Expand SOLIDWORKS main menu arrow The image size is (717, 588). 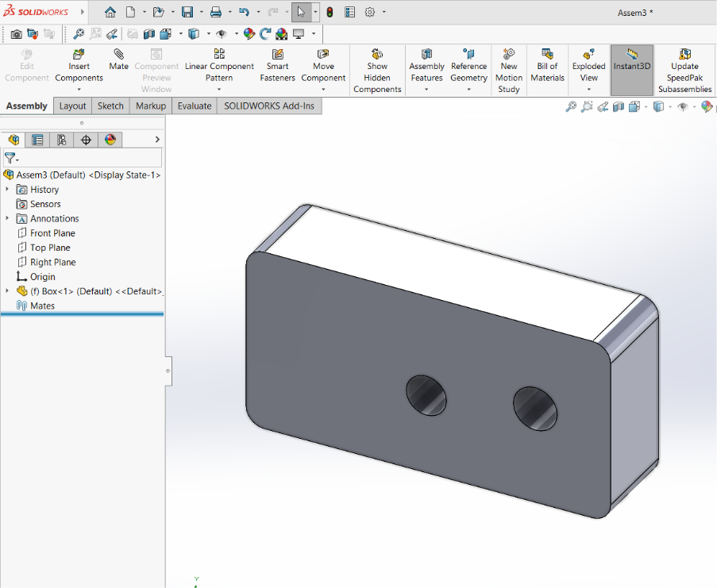[83, 12]
